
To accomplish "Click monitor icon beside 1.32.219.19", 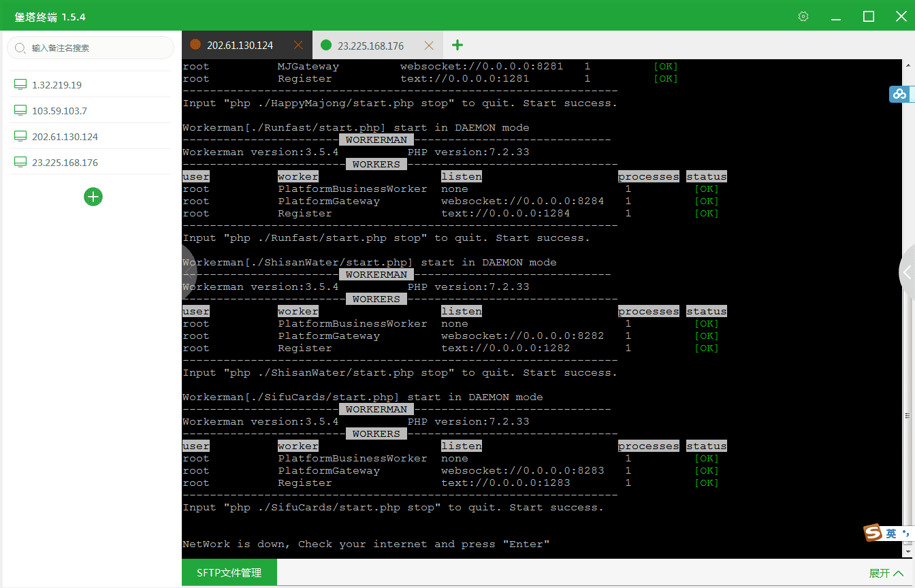I will pos(20,85).
